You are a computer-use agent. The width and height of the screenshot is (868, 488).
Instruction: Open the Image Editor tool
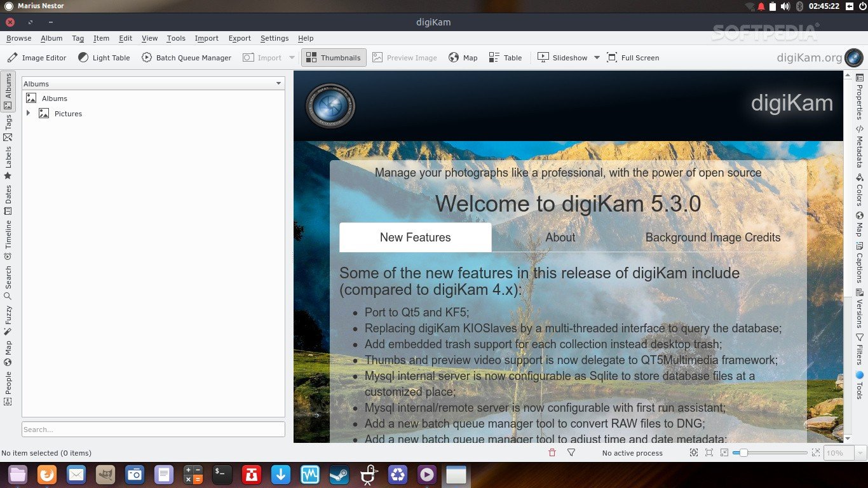37,58
